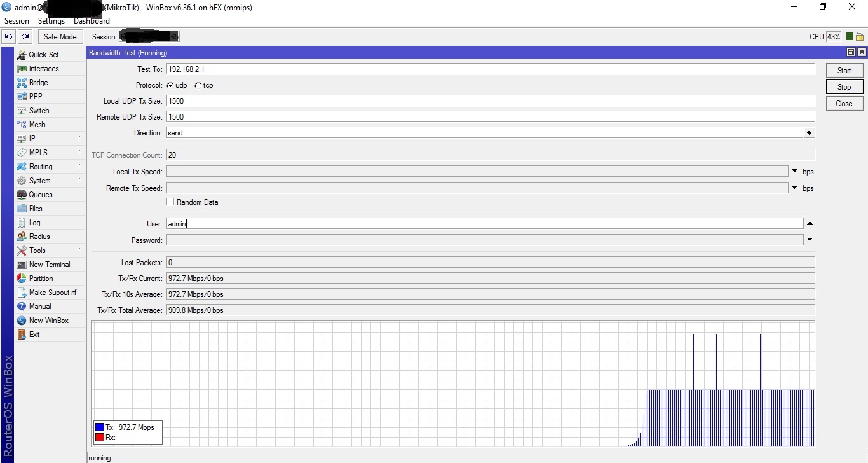Click the Redo arrow toolbar button

[x=25, y=37]
